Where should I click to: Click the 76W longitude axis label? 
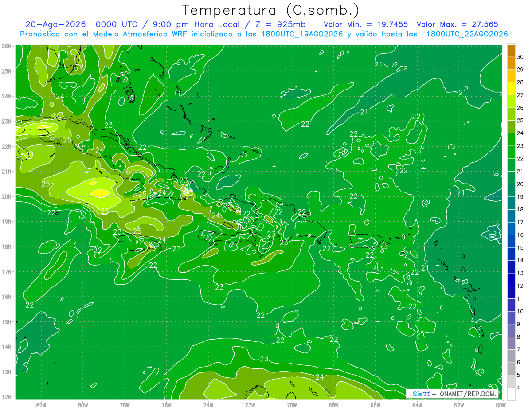coord(166,404)
